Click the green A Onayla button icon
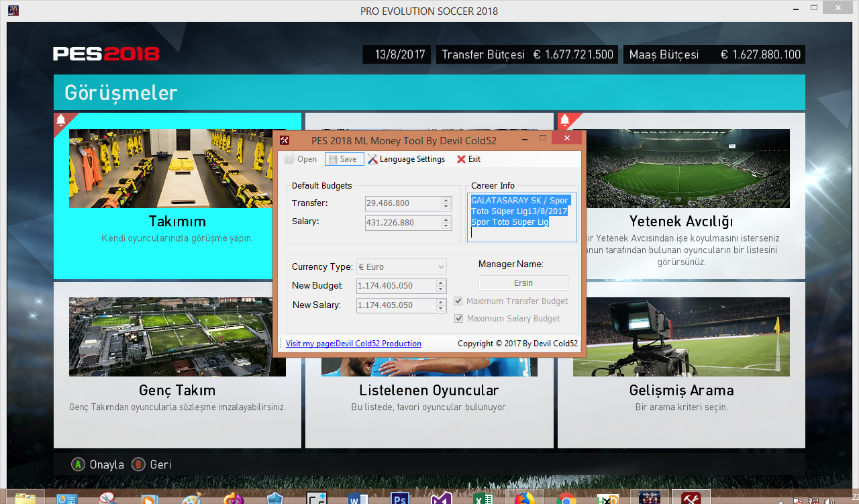The image size is (859, 504). (x=79, y=464)
